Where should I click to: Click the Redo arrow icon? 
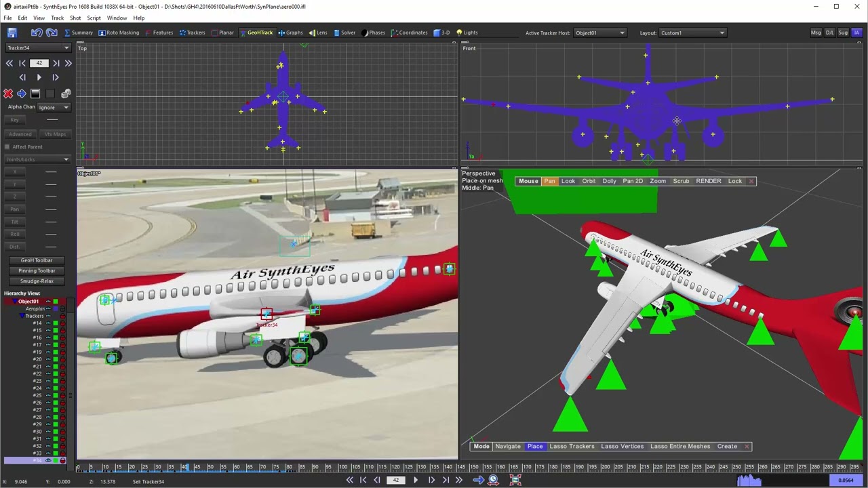point(53,33)
